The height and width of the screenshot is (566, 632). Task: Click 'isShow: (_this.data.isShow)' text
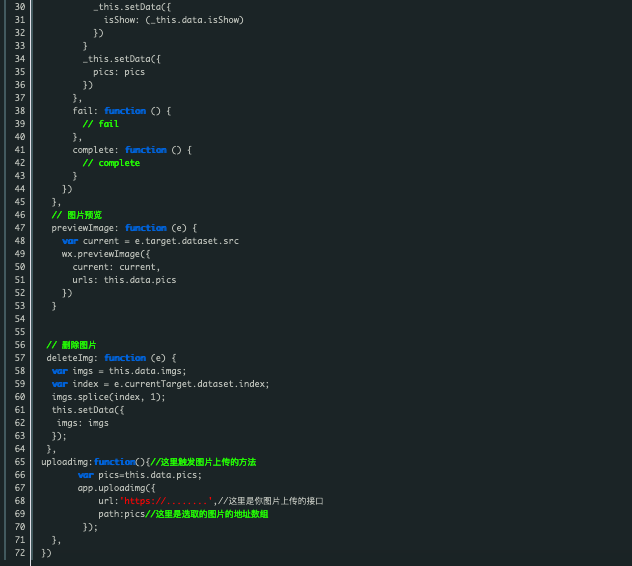point(174,20)
